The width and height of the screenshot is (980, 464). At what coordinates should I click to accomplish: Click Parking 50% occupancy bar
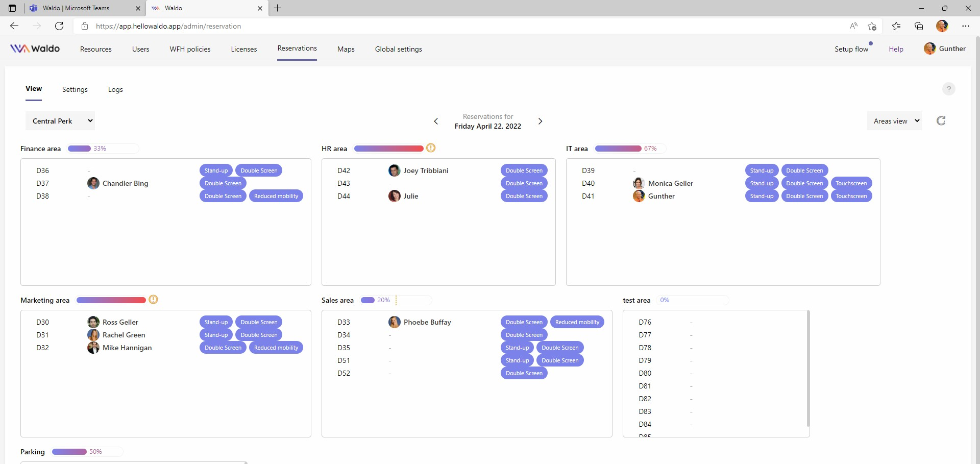point(87,452)
